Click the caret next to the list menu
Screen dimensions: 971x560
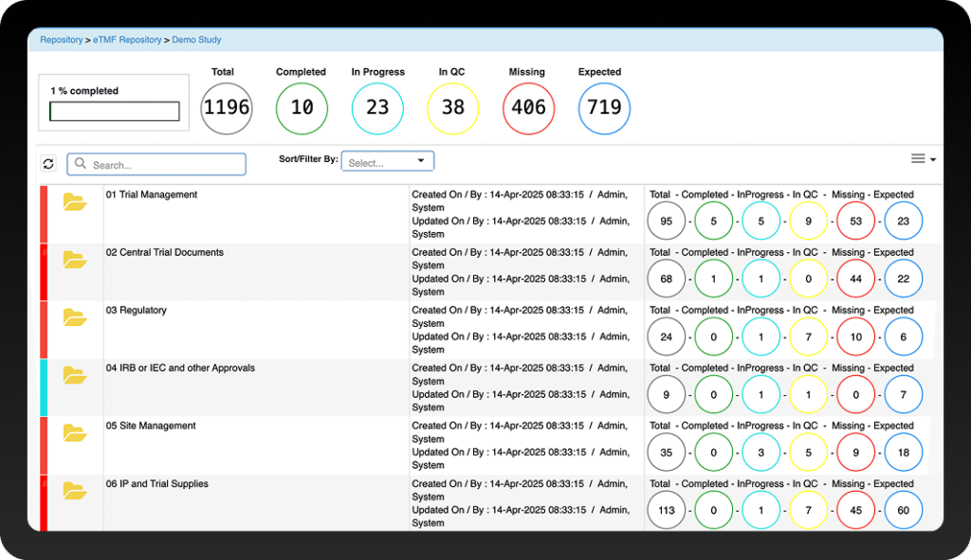click(x=933, y=160)
